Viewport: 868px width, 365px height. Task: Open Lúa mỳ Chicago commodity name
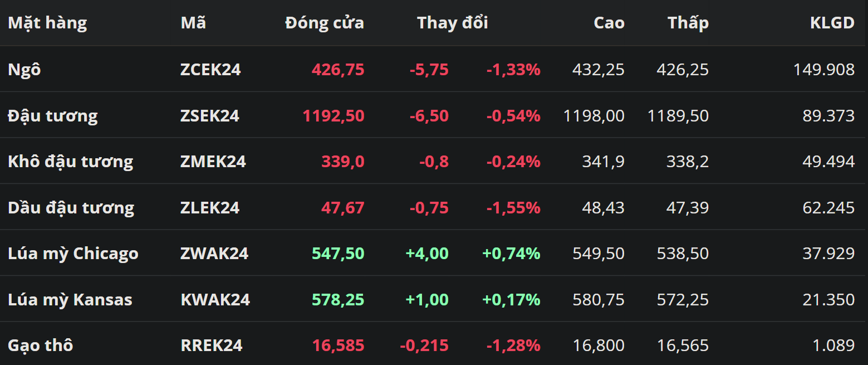pos(73,254)
